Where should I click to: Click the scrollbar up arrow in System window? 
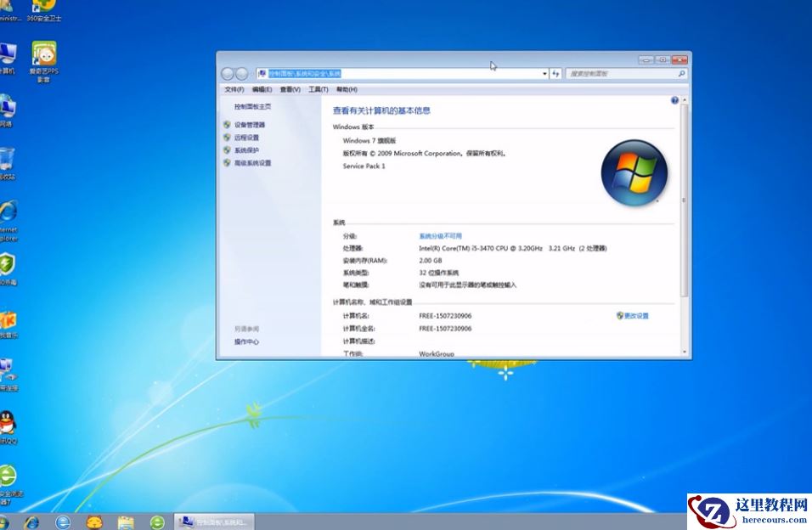(684, 99)
